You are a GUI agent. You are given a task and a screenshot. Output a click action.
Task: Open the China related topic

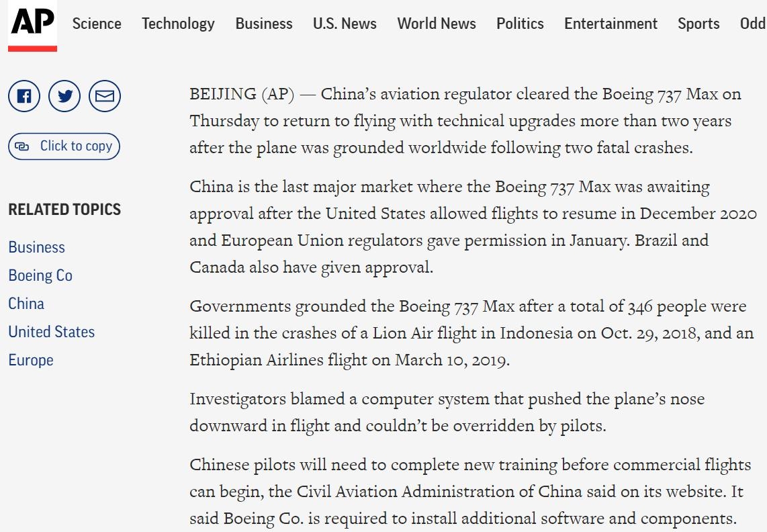26,304
